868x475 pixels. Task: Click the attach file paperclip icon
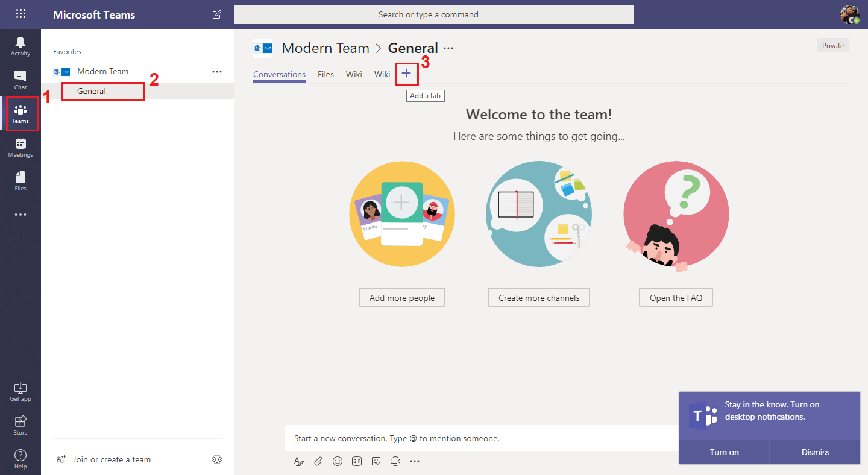click(318, 461)
